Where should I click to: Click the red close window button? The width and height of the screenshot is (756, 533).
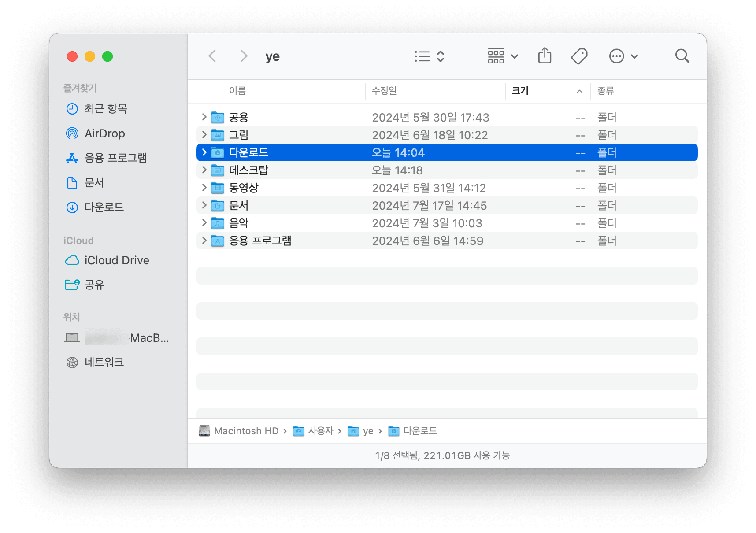coord(72,56)
